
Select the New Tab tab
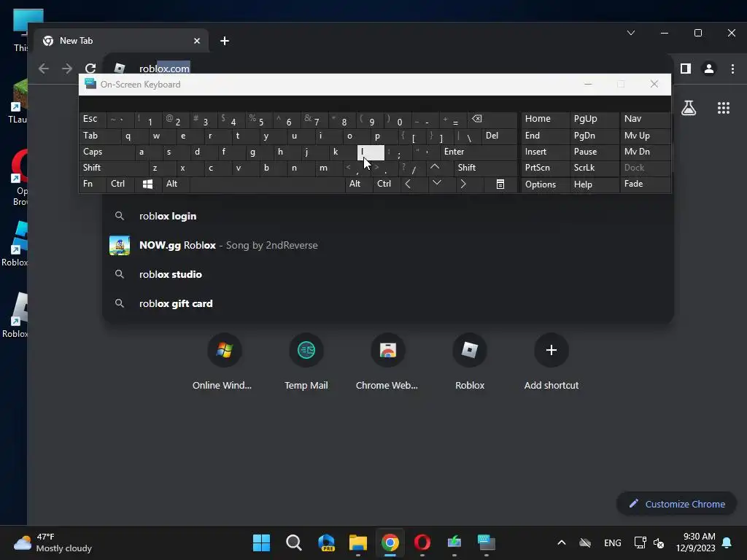click(122, 41)
